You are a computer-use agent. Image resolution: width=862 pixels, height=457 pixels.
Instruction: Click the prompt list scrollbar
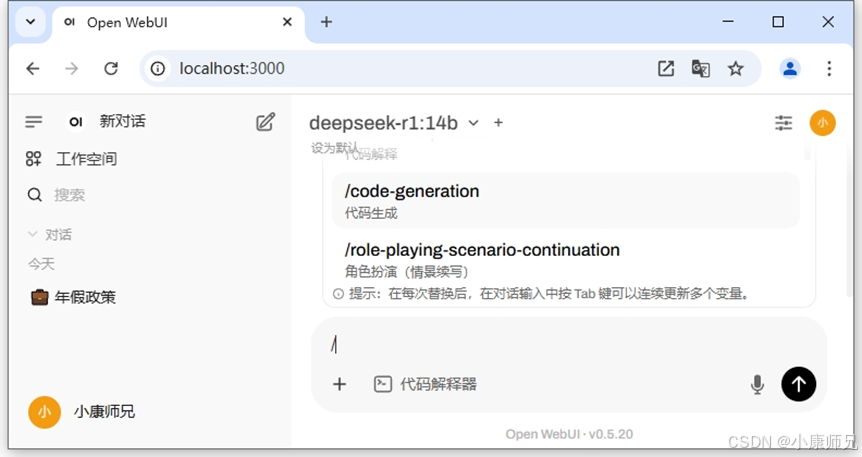click(x=807, y=150)
